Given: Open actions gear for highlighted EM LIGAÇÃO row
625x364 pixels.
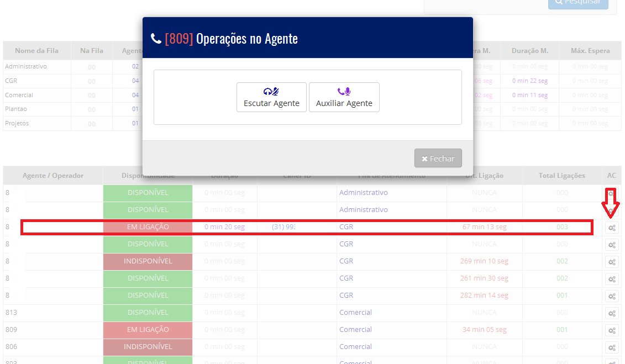Looking at the screenshot, I should coord(612,228).
